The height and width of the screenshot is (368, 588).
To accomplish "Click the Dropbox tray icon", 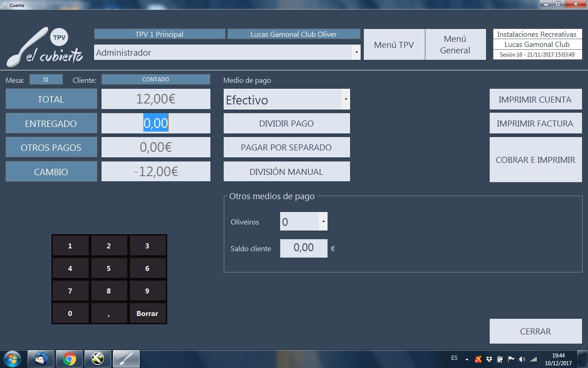I will click(x=490, y=359).
